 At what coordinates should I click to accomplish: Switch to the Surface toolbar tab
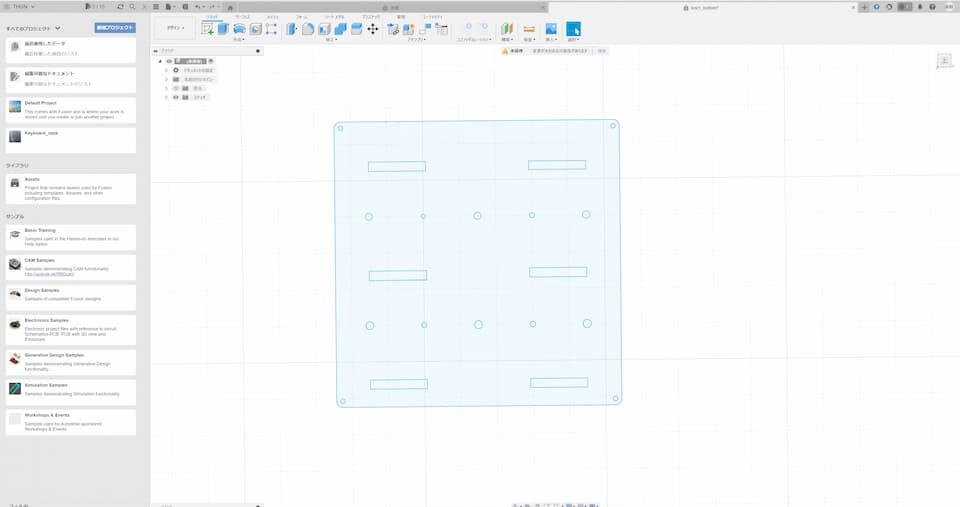(243, 17)
